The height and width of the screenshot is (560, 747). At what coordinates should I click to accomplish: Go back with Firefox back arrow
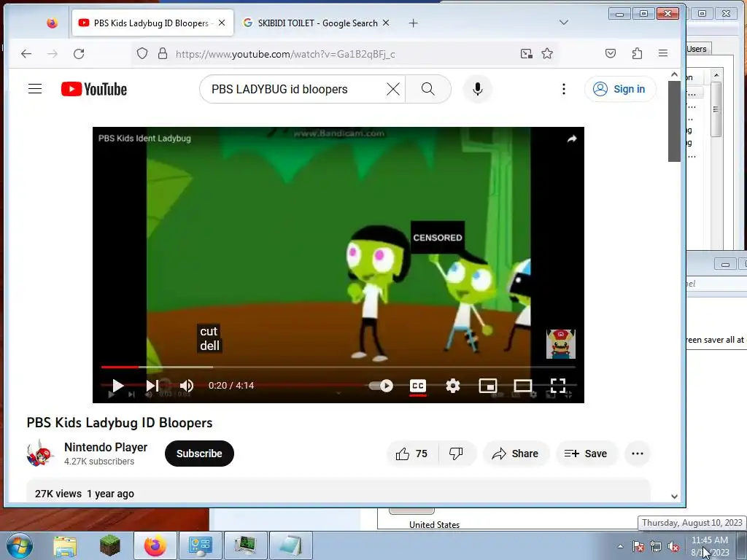(26, 54)
